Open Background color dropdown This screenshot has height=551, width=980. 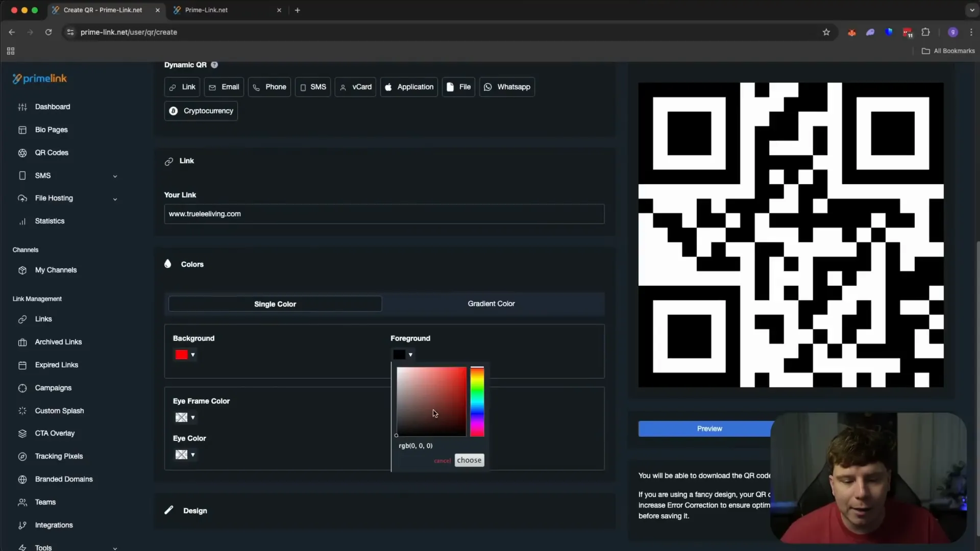coord(185,355)
